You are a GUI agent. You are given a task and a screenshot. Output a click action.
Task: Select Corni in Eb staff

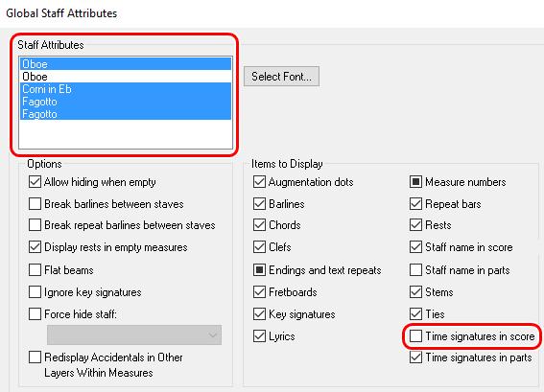click(x=126, y=89)
